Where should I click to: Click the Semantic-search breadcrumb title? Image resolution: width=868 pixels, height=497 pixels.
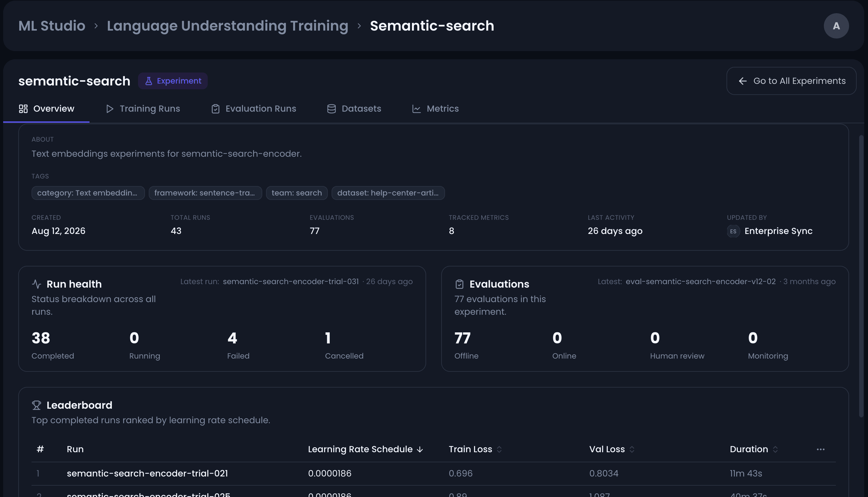(x=432, y=26)
